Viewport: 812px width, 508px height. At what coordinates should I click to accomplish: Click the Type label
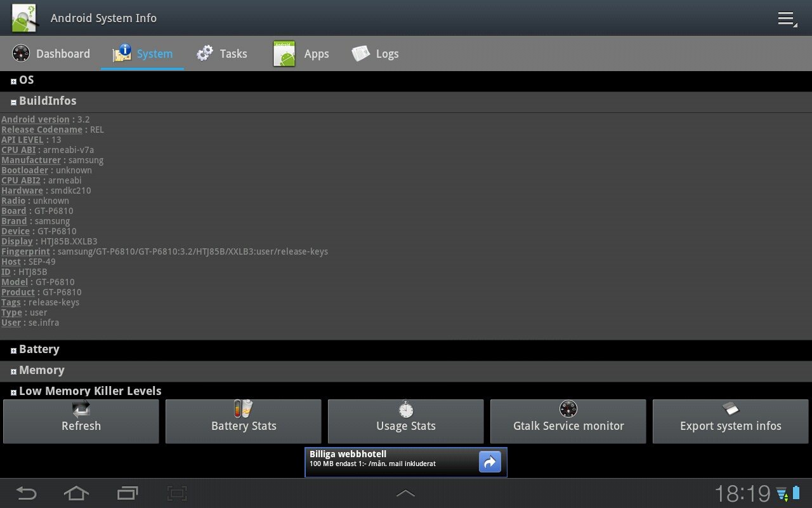[x=11, y=312]
